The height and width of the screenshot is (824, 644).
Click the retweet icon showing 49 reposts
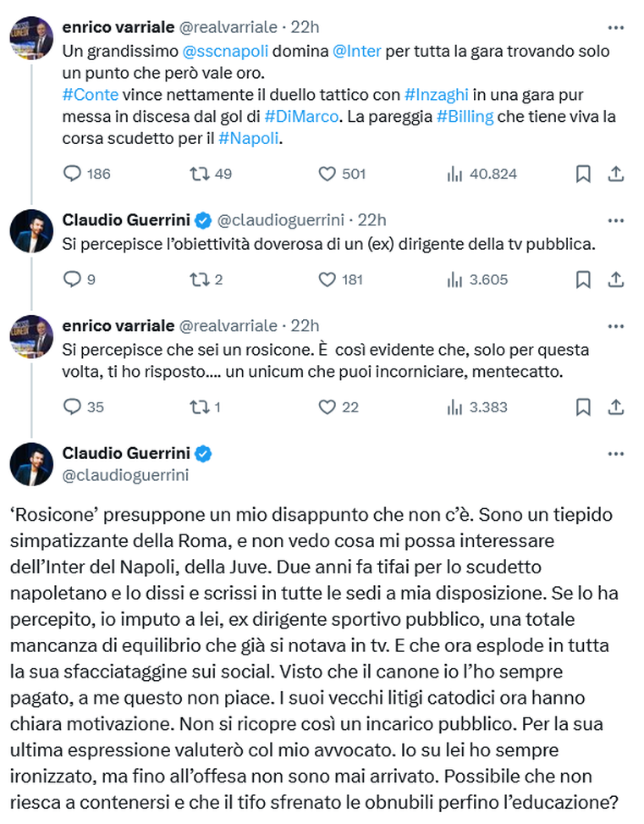coord(198,174)
